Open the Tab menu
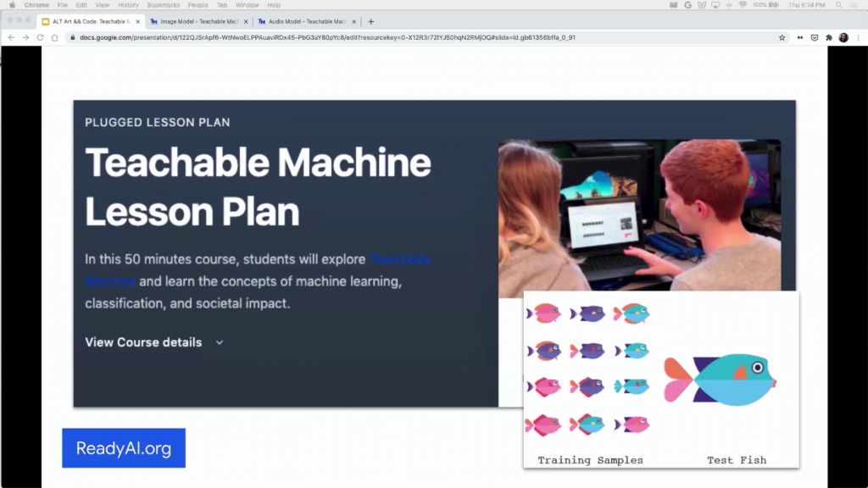The image size is (868, 488). (x=222, y=5)
